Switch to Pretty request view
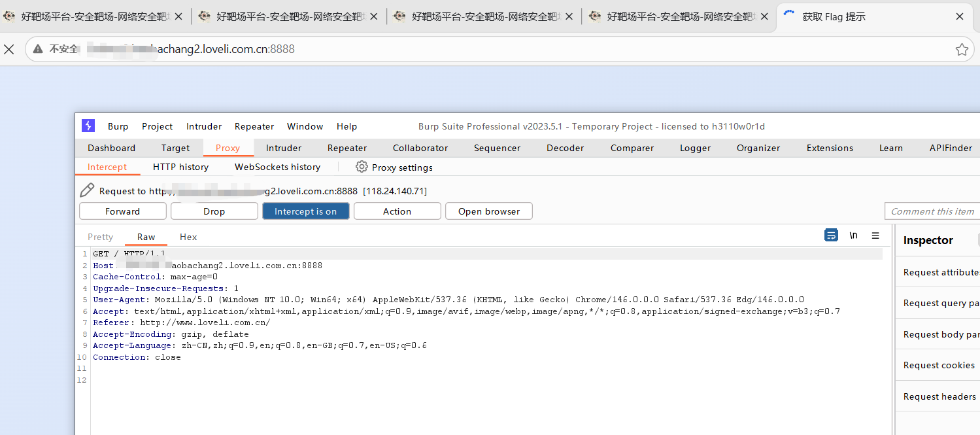 click(x=100, y=237)
